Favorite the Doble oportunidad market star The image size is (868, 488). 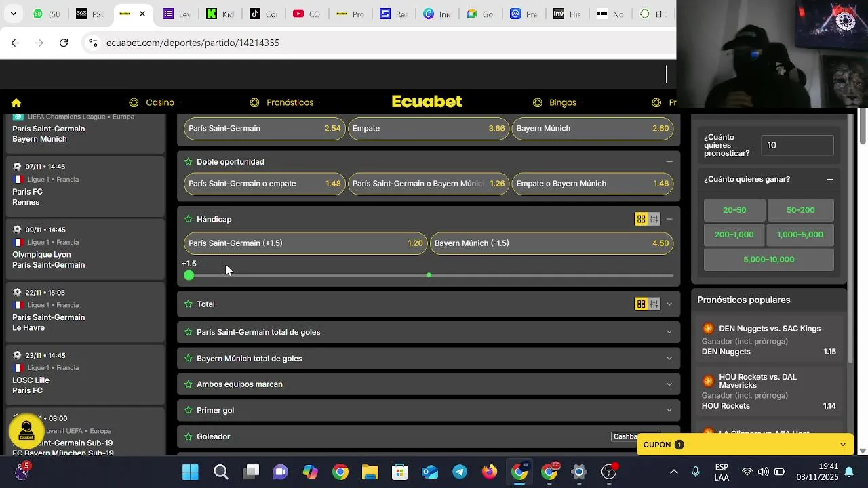tap(189, 162)
